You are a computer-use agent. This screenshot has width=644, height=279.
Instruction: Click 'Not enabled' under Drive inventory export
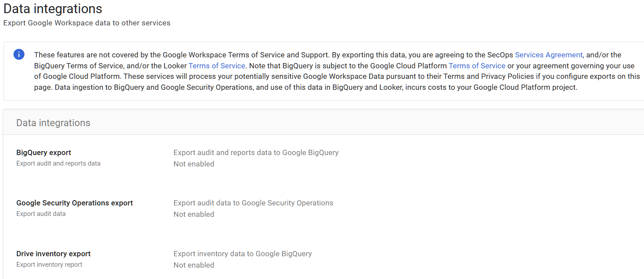193,265
